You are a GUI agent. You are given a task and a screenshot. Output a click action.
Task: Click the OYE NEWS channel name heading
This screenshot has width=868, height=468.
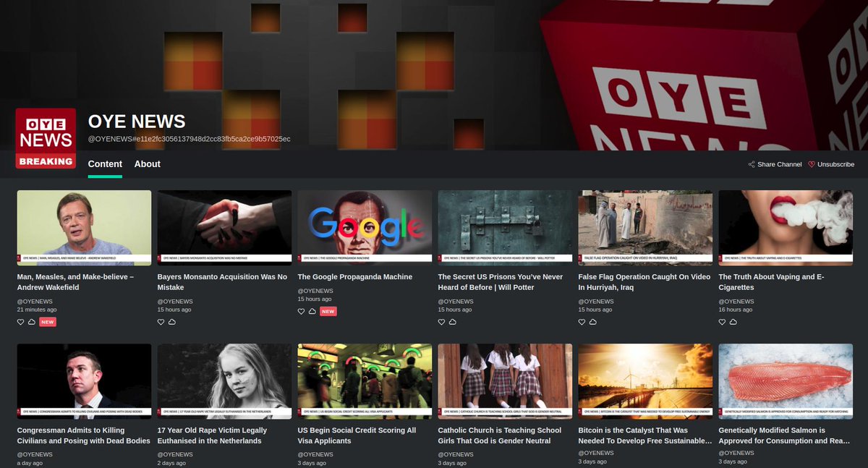tap(137, 122)
